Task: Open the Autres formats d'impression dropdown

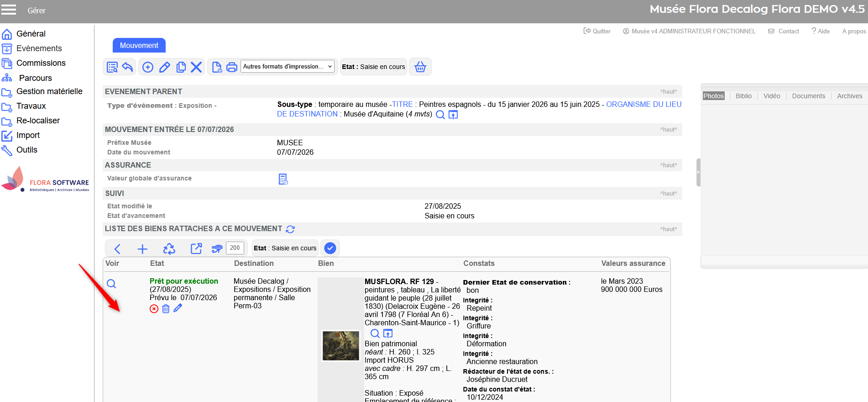Action: coord(287,67)
